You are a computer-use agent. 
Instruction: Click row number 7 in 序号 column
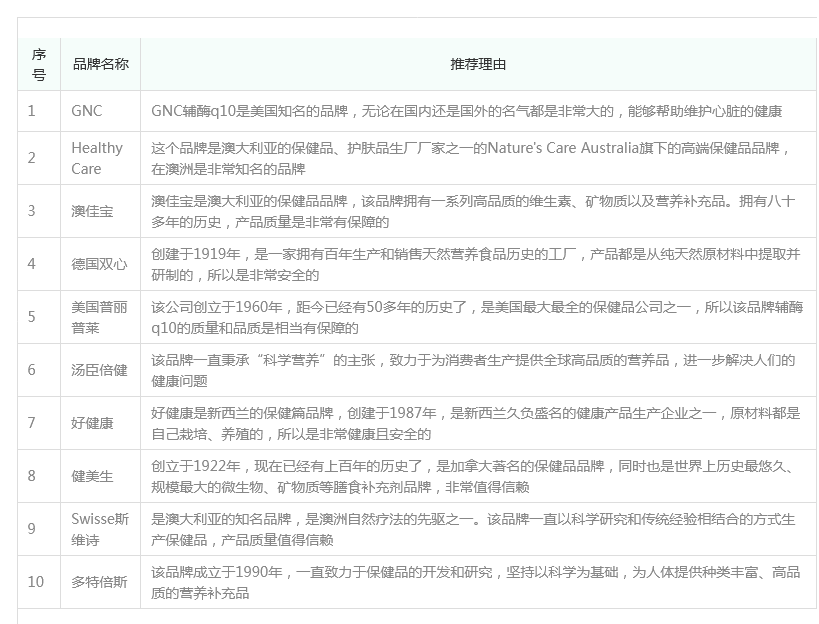click(x=32, y=423)
